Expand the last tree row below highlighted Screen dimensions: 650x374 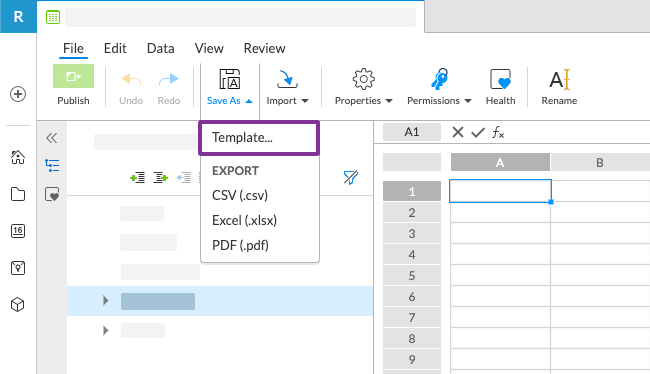(106, 330)
